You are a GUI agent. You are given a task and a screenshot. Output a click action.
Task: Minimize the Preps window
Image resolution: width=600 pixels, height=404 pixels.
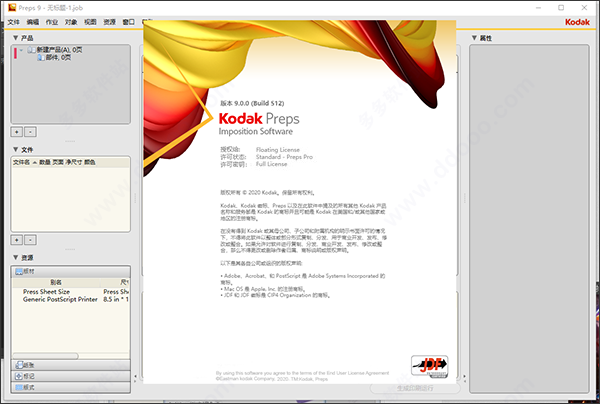tap(538, 8)
